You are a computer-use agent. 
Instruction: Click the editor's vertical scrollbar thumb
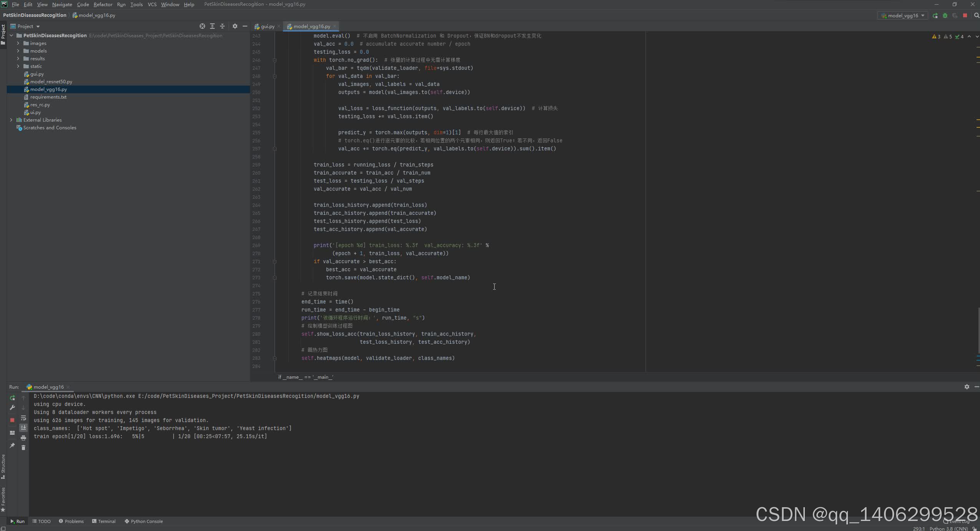(978, 330)
